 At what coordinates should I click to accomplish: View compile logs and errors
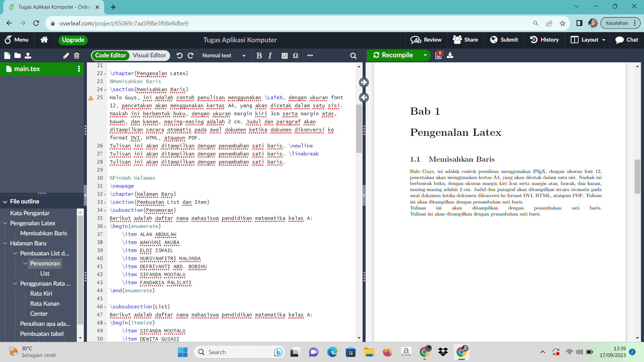(439, 55)
